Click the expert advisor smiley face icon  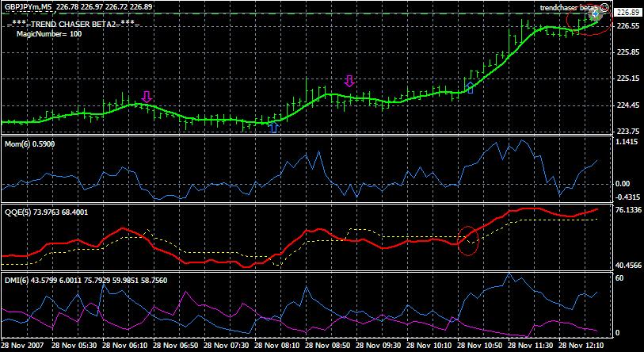click(604, 7)
